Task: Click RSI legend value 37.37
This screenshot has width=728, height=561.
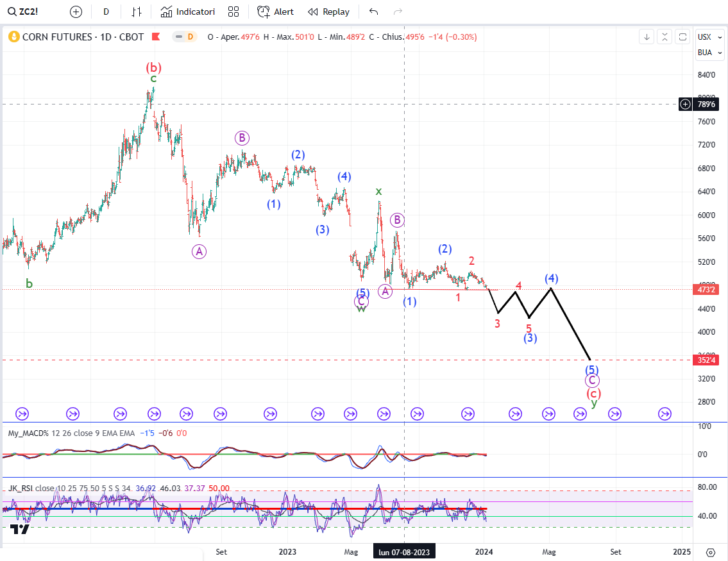Action: tap(194, 488)
